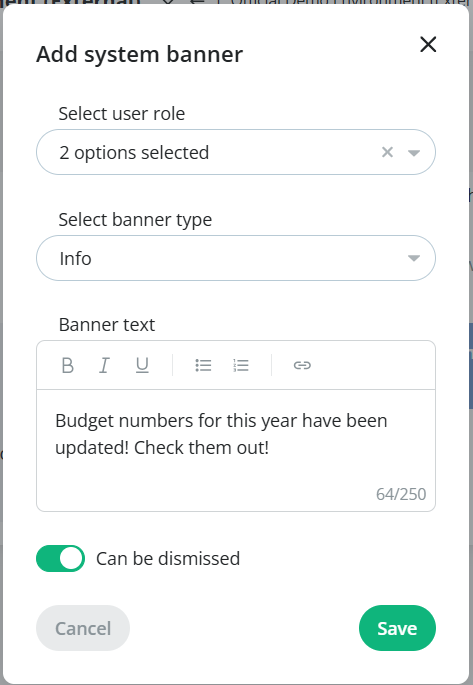Viewport: 473px width, 685px height.
Task: Click the 'Banner text' field label
Action: (107, 325)
